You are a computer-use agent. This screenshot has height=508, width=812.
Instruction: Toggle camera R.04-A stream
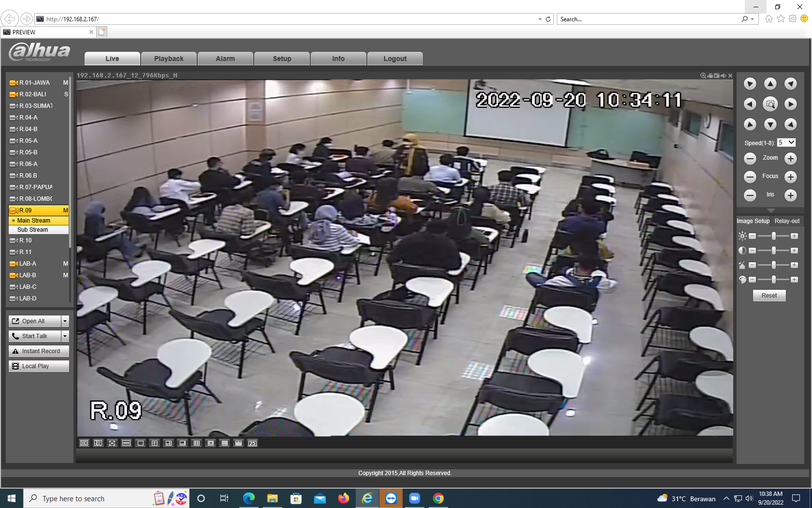[39, 118]
